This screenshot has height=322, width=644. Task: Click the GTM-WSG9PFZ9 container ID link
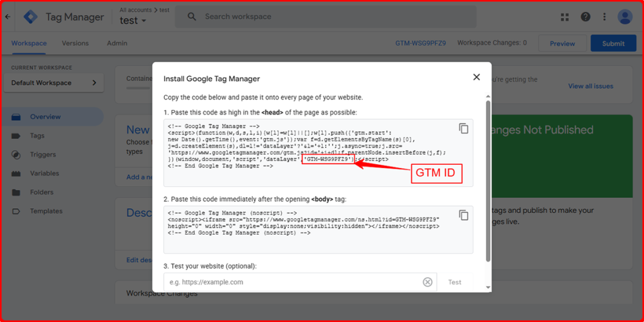tap(421, 43)
